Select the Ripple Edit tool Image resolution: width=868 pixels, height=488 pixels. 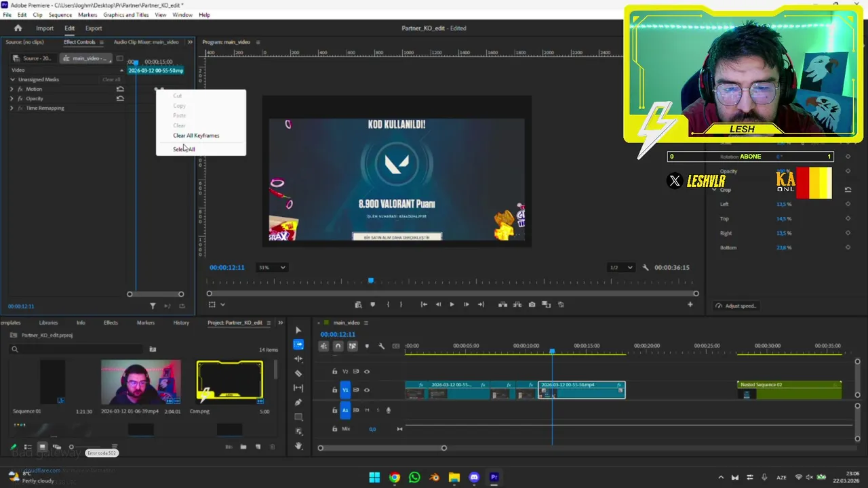click(298, 359)
